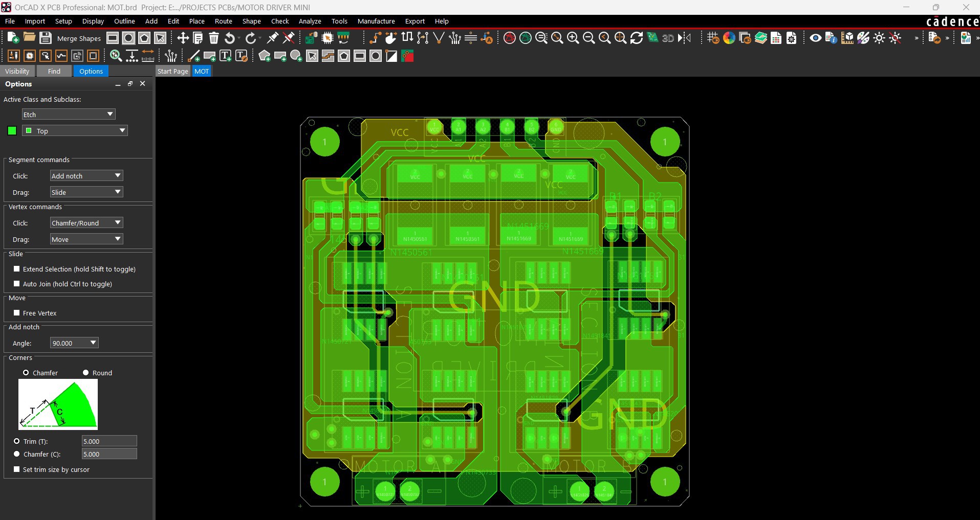The height and width of the screenshot is (520, 980).
Task: Open the Angle 90.000 dropdown
Action: 74,343
